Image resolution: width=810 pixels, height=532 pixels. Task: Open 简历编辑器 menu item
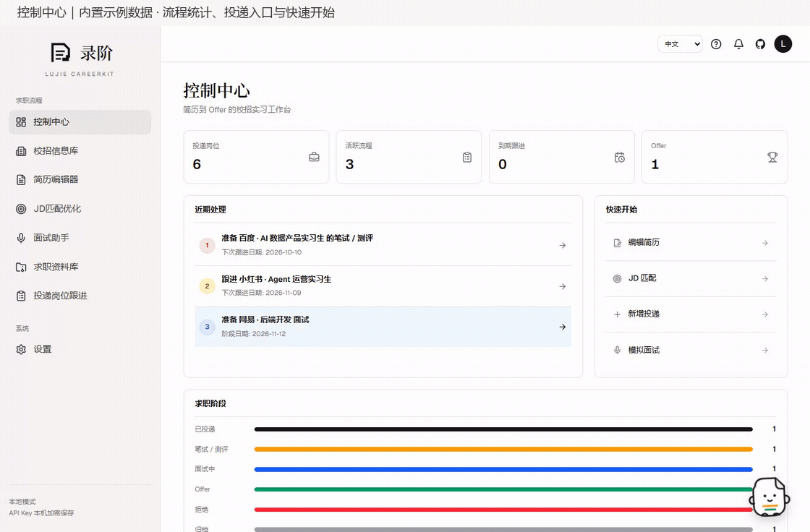80,180
